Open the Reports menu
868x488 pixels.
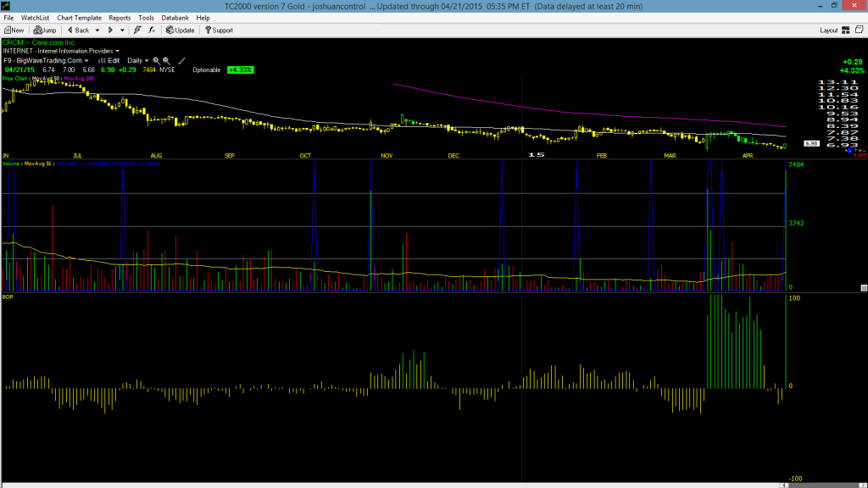click(x=120, y=18)
